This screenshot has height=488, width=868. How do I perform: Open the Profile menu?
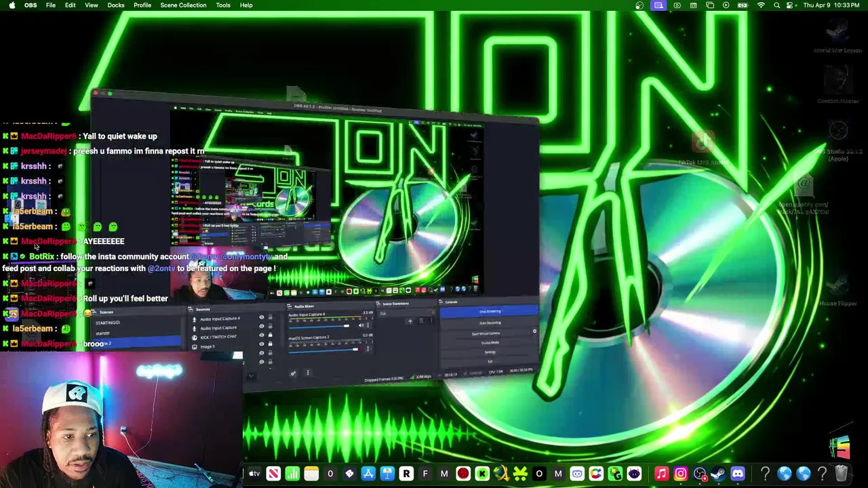142,5
